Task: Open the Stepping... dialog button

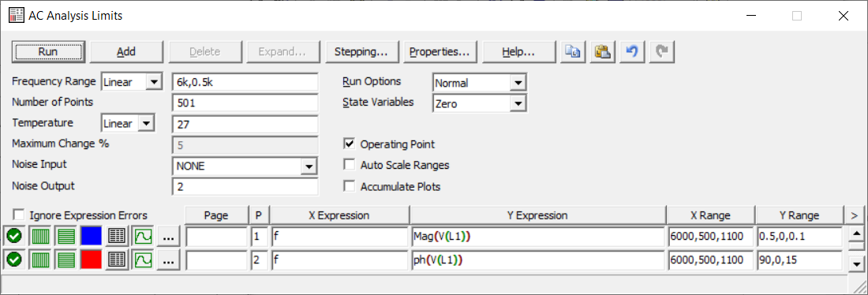Action: pos(362,51)
